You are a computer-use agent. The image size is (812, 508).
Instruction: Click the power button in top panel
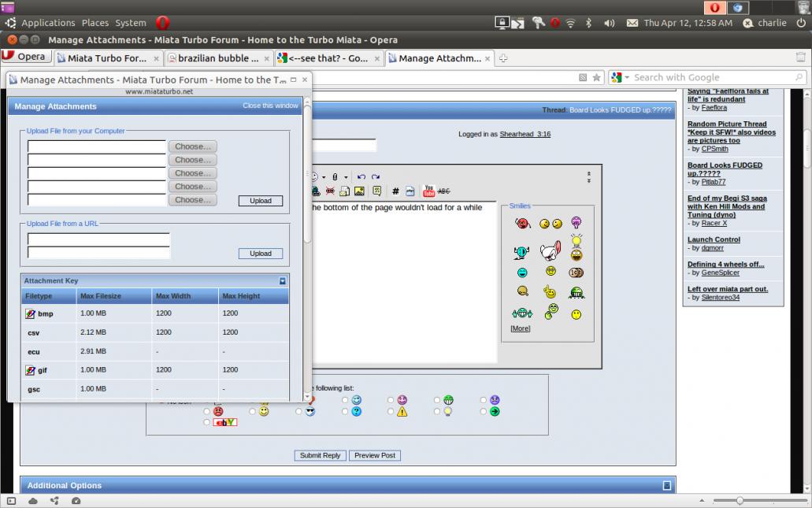[x=801, y=23]
